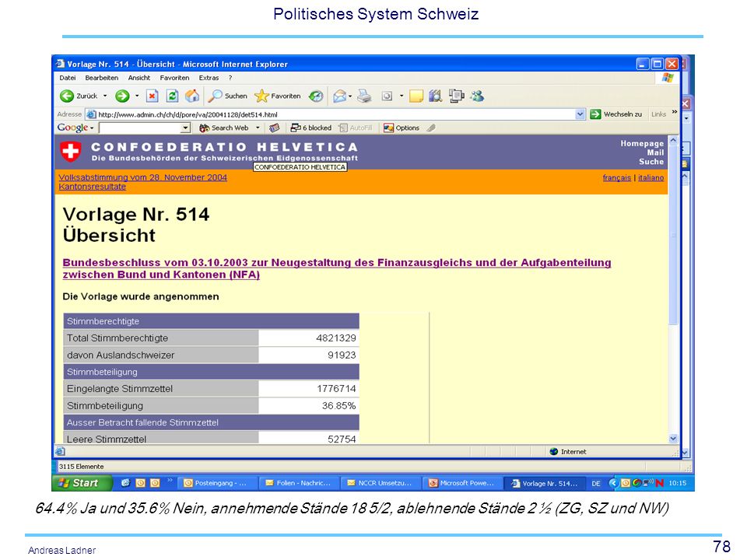Open the Bundesbeschluss NFA title link
The image size is (747, 560).
click(x=337, y=268)
